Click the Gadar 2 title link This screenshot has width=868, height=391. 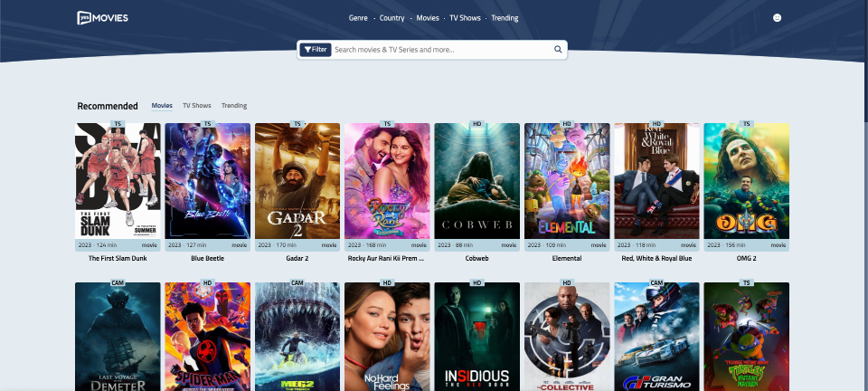pyautogui.click(x=297, y=258)
